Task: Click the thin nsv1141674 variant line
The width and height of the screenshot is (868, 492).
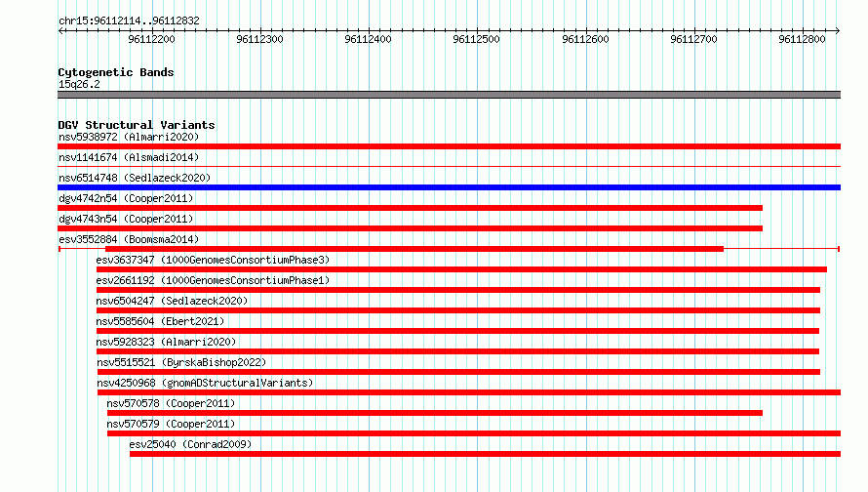Action: click(449, 166)
